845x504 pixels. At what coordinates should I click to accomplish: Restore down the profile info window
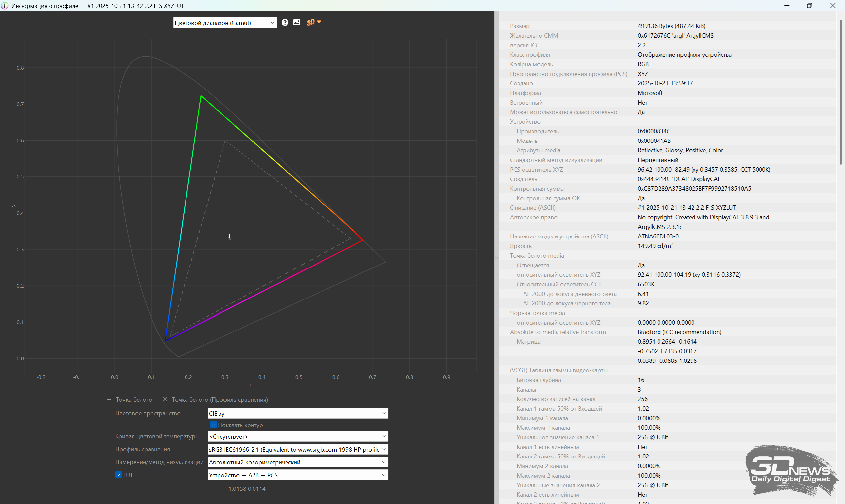click(809, 5)
